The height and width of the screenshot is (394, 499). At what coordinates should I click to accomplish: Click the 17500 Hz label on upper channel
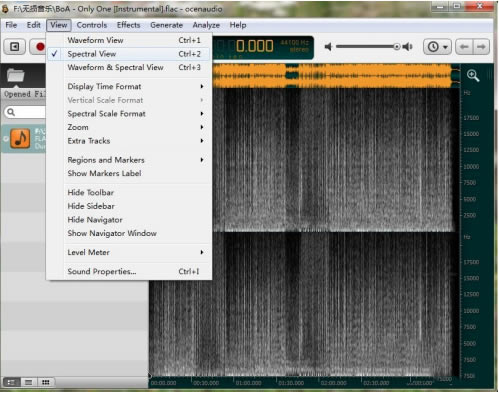pos(471,118)
